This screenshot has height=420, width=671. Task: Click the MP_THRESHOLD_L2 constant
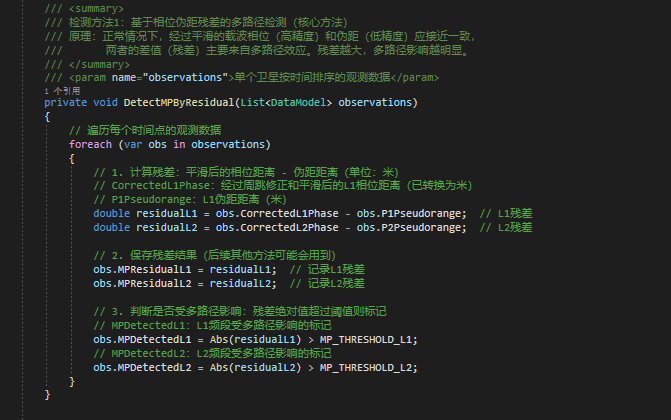point(366,368)
